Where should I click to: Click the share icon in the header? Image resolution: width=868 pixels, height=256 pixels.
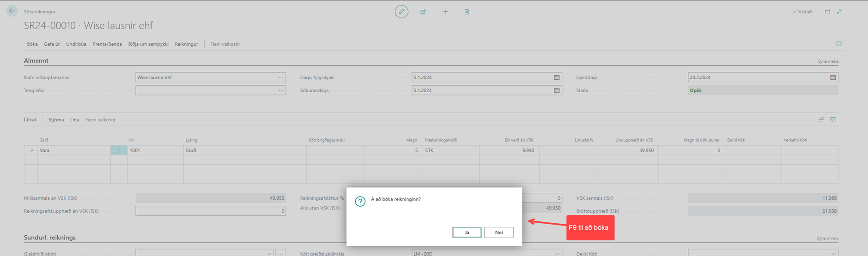tap(423, 12)
